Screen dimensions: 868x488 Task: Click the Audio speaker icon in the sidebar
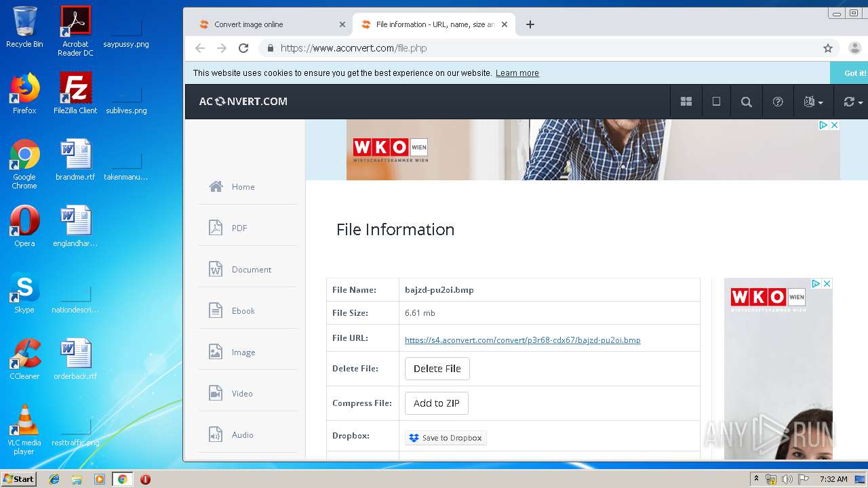(x=216, y=434)
